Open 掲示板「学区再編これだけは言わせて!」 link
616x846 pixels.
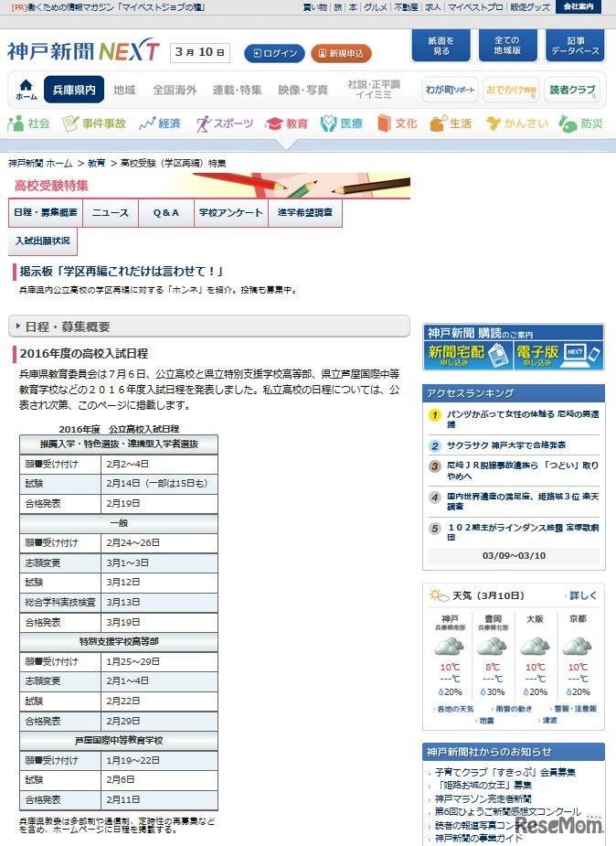click(122, 271)
